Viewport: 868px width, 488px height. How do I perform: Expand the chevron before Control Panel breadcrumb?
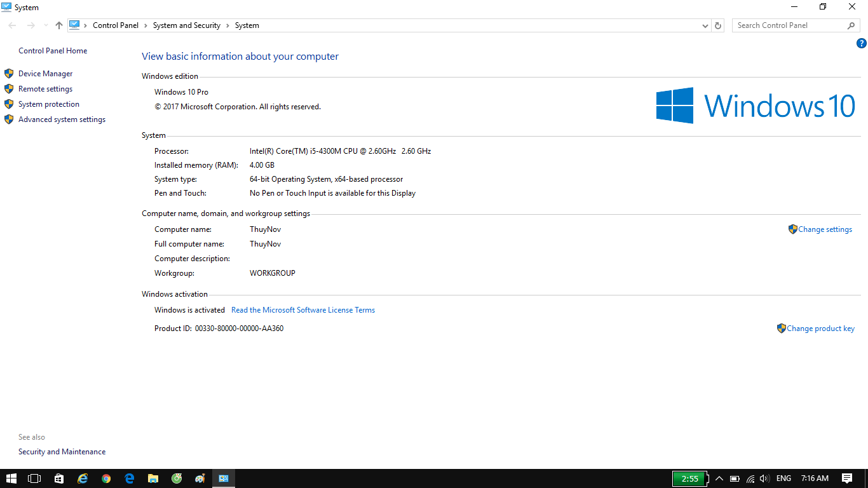(x=86, y=25)
